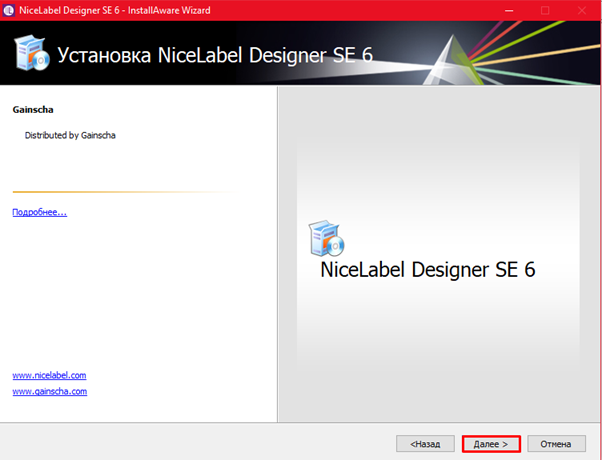The height and width of the screenshot is (460, 602).
Task: Click the installer box icon above NiceLabel Designer SE 6
Action: click(x=326, y=238)
